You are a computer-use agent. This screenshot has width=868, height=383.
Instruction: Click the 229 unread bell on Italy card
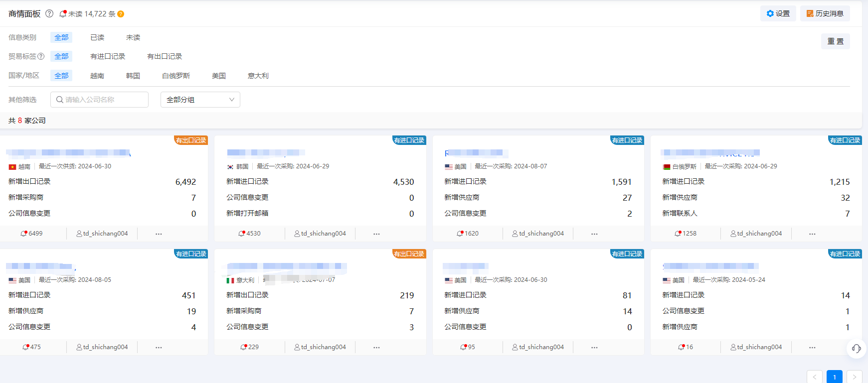pyautogui.click(x=243, y=347)
